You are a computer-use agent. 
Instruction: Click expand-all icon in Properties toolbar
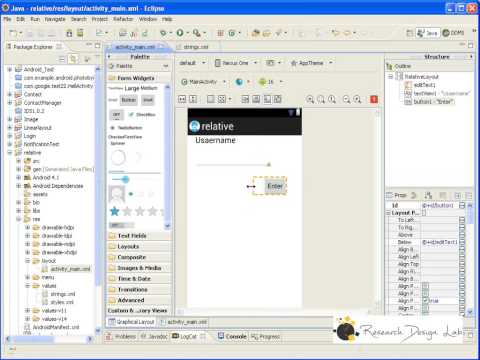click(x=457, y=195)
